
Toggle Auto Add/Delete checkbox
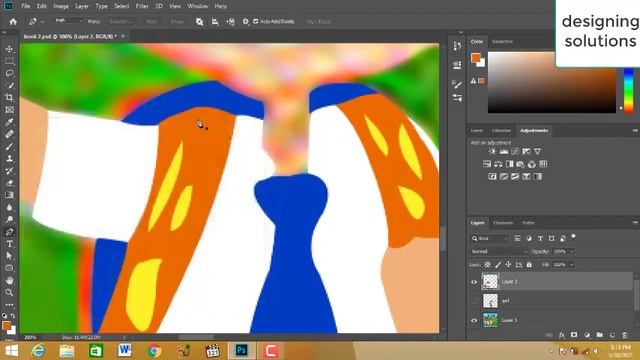[256, 21]
